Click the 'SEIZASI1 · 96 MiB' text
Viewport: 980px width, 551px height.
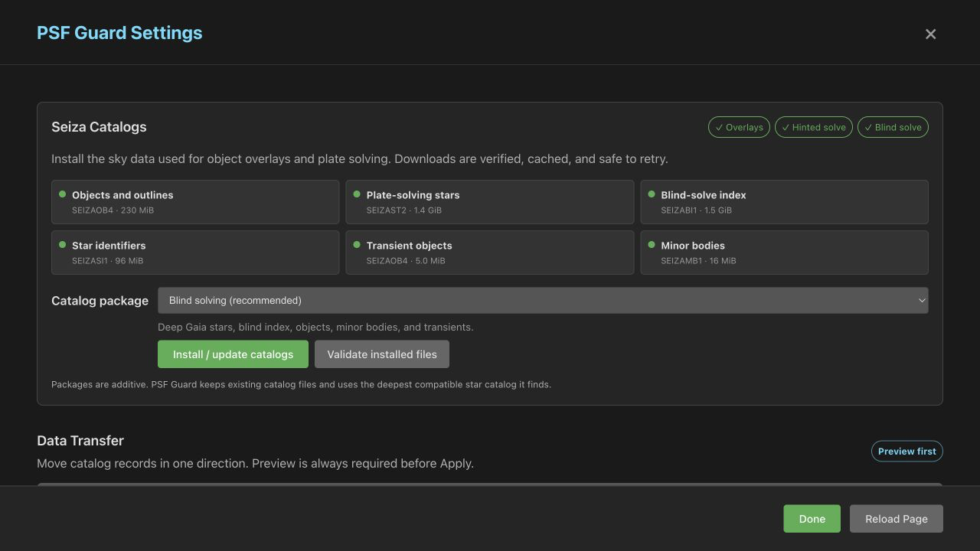pyautogui.click(x=107, y=261)
